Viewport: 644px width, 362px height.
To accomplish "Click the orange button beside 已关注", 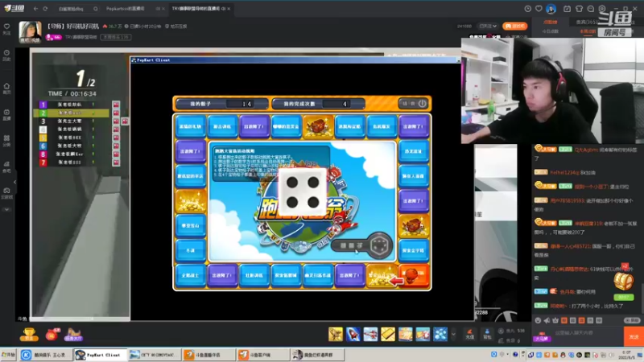I will pos(514,26).
